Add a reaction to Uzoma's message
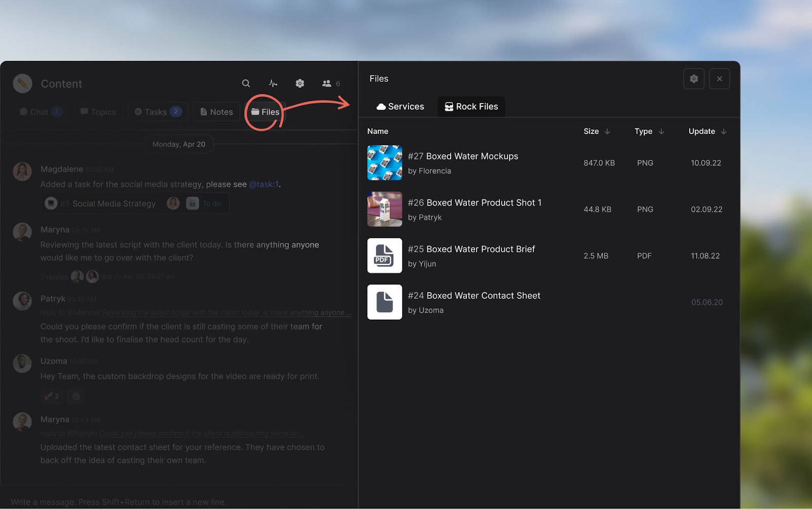The height and width of the screenshot is (509, 812). (x=76, y=396)
